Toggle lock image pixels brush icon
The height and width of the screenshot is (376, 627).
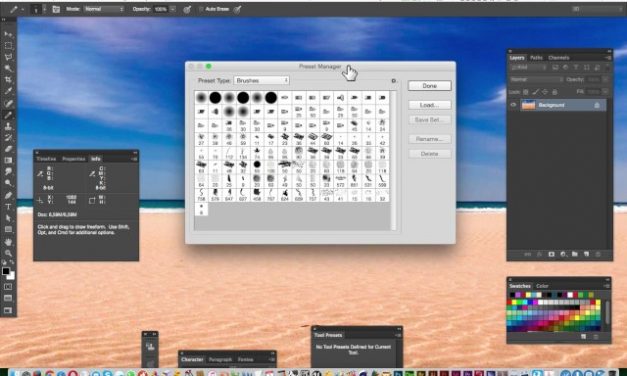(x=535, y=92)
